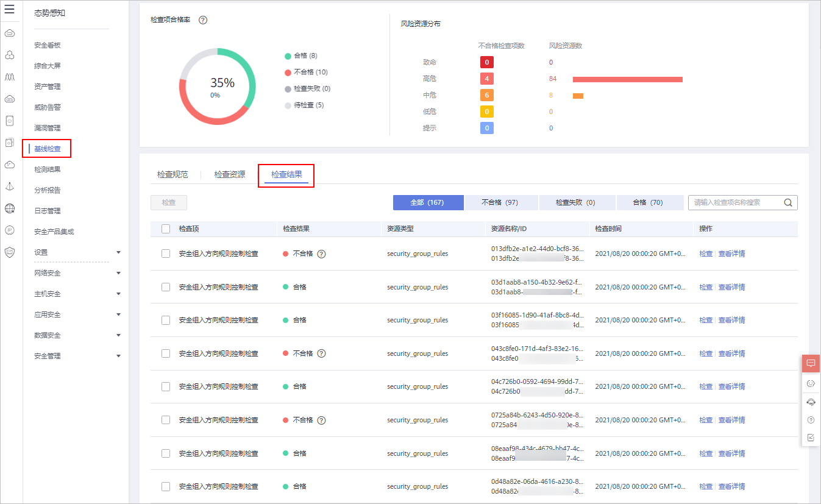Check the last visible table row checkbox
This screenshot has width=821, height=504.
point(165,486)
